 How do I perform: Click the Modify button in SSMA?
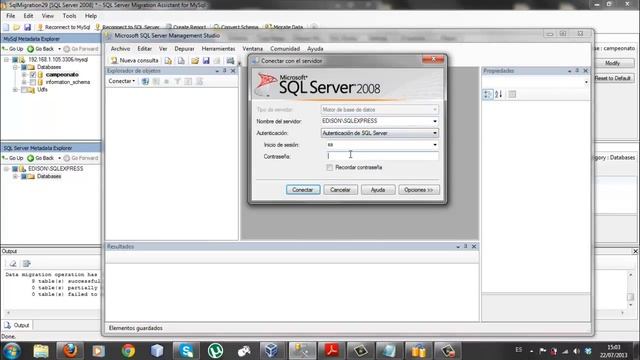[612, 63]
